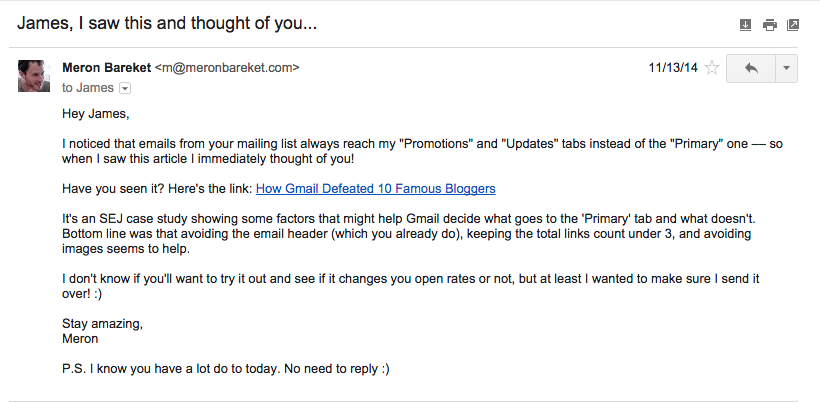
Task: Click the 11/13/14 message date
Action: pyautogui.click(x=673, y=68)
